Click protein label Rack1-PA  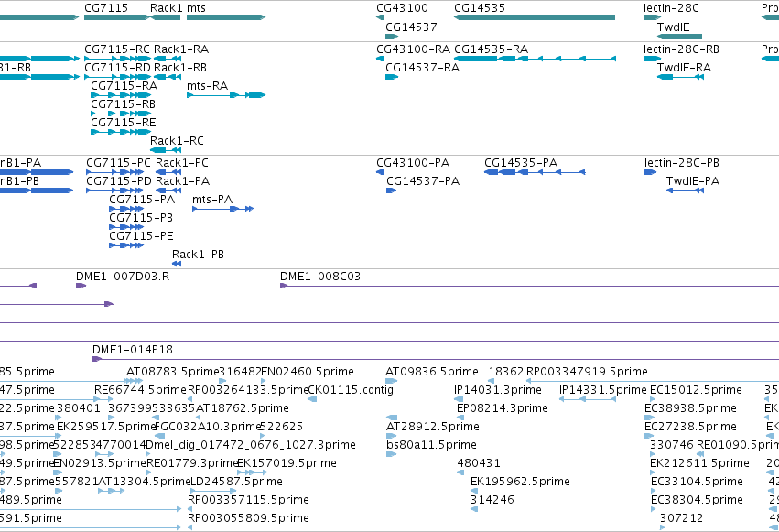(x=182, y=181)
